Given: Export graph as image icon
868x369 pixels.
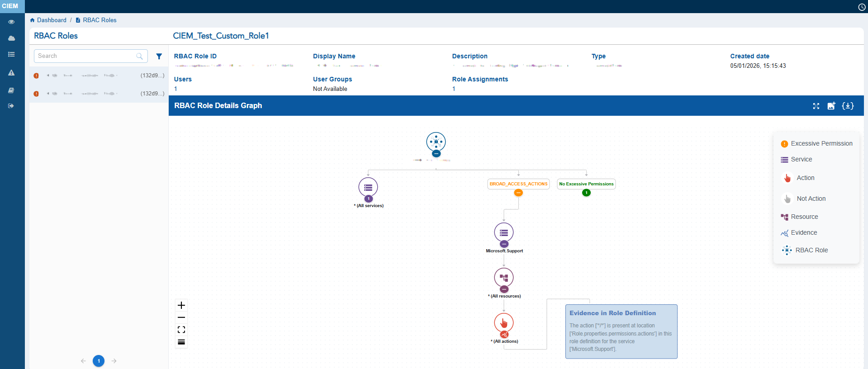Looking at the screenshot, I should click(831, 106).
